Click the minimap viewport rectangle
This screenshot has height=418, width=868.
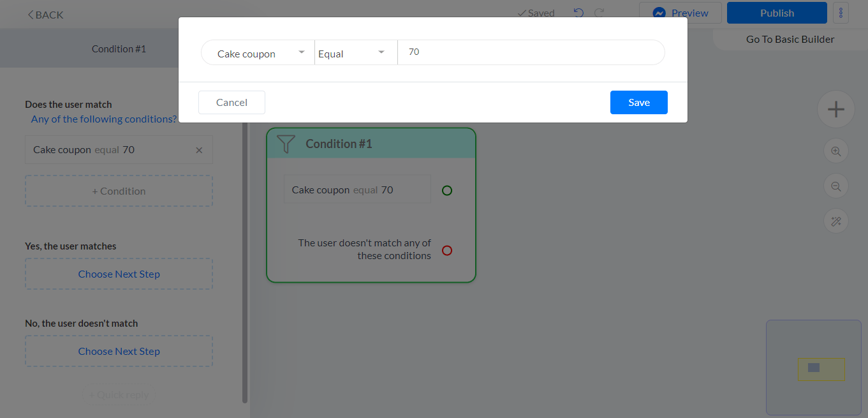(x=821, y=368)
